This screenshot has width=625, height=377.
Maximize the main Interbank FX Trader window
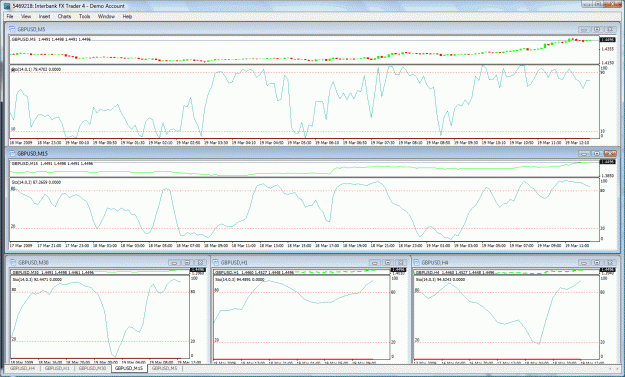(597, 4)
